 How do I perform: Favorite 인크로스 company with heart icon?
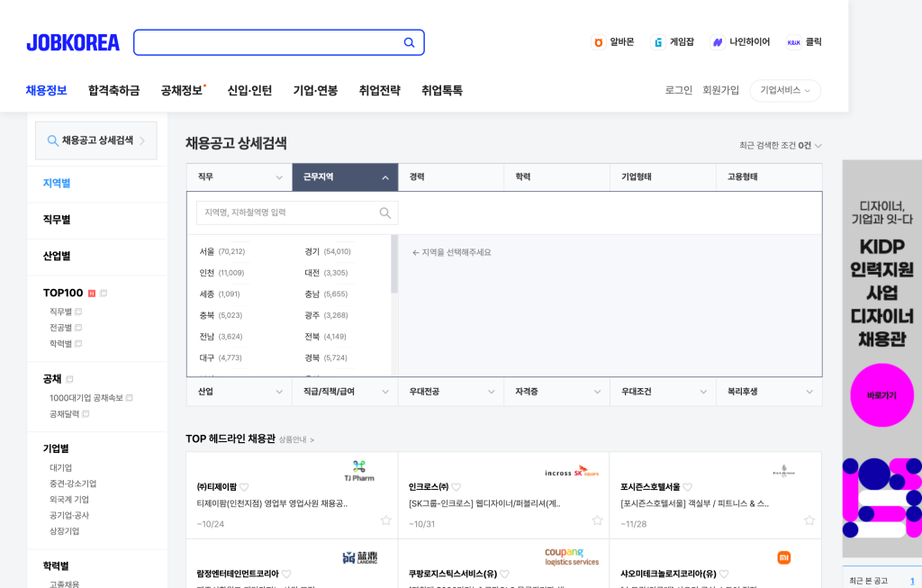456,487
